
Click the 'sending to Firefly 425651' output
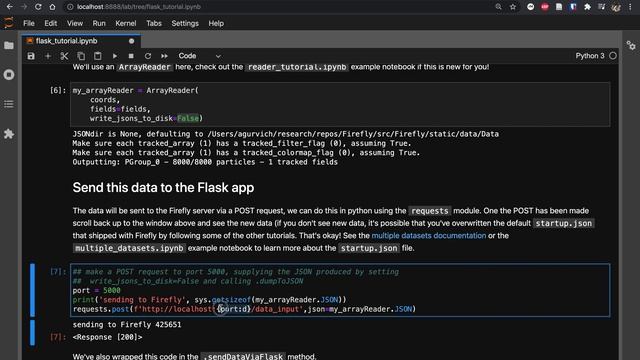pos(127,324)
